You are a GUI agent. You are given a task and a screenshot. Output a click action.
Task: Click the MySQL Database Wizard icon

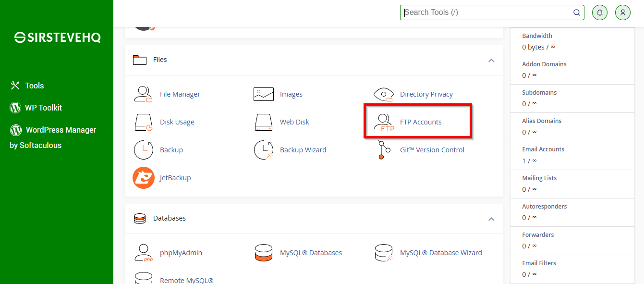pos(383,253)
